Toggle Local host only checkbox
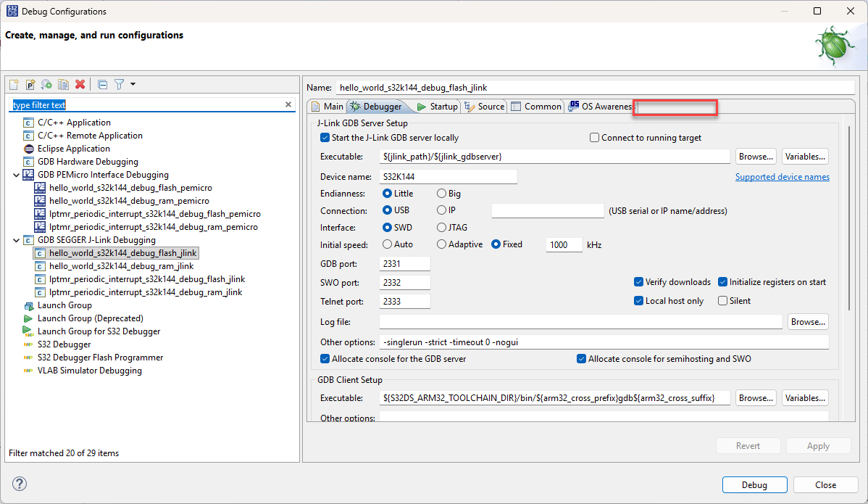 coord(638,301)
